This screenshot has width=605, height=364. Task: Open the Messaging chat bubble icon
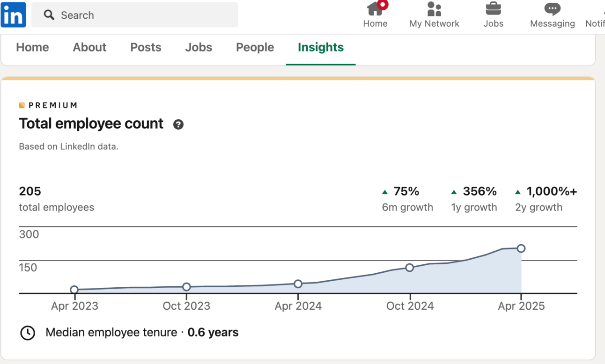(x=552, y=9)
